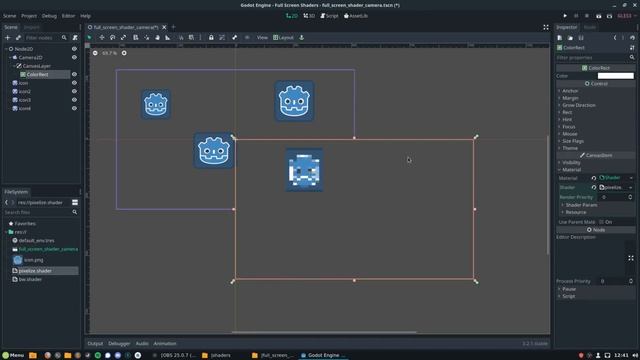Expand the Rect property group
The width and height of the screenshot is (640, 360).
[567, 112]
